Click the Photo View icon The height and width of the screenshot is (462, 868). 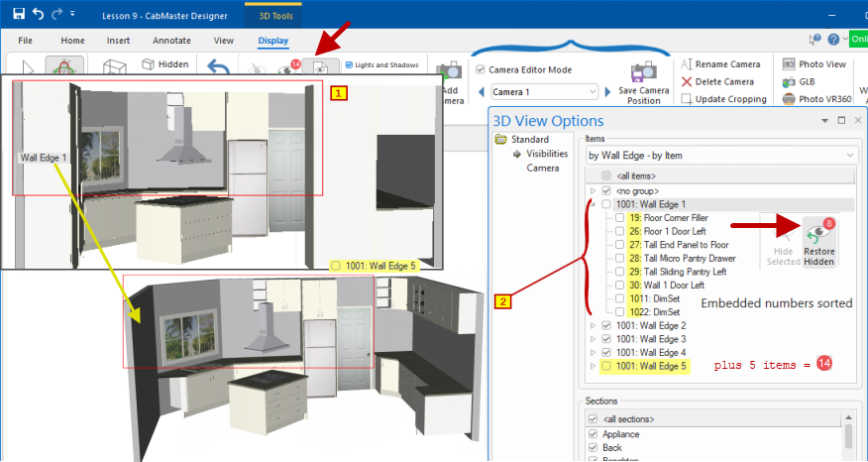pos(790,64)
